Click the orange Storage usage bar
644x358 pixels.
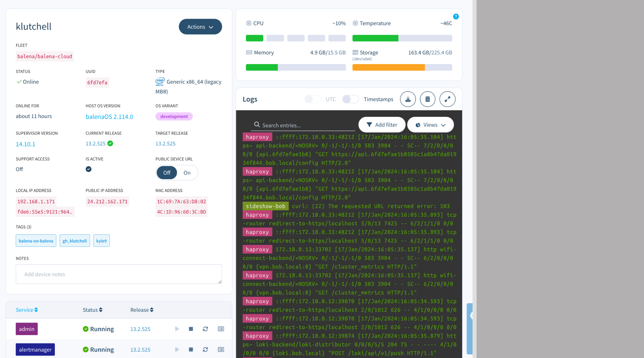pos(402,67)
